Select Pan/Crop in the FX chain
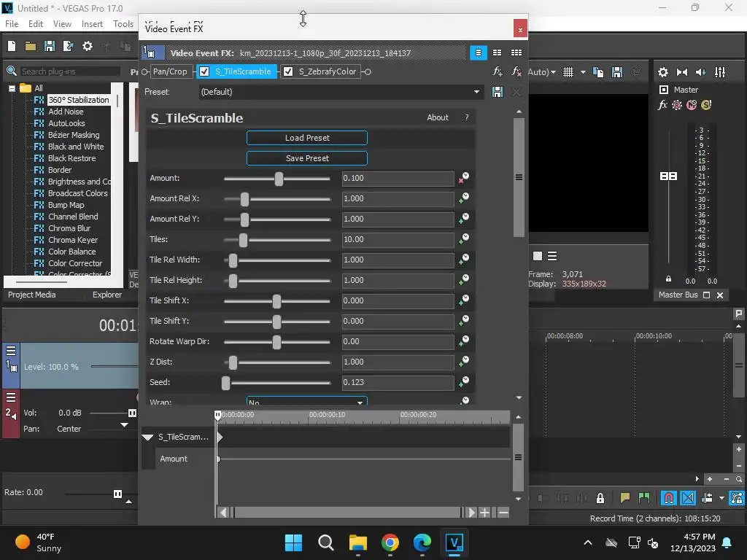 [x=170, y=71]
